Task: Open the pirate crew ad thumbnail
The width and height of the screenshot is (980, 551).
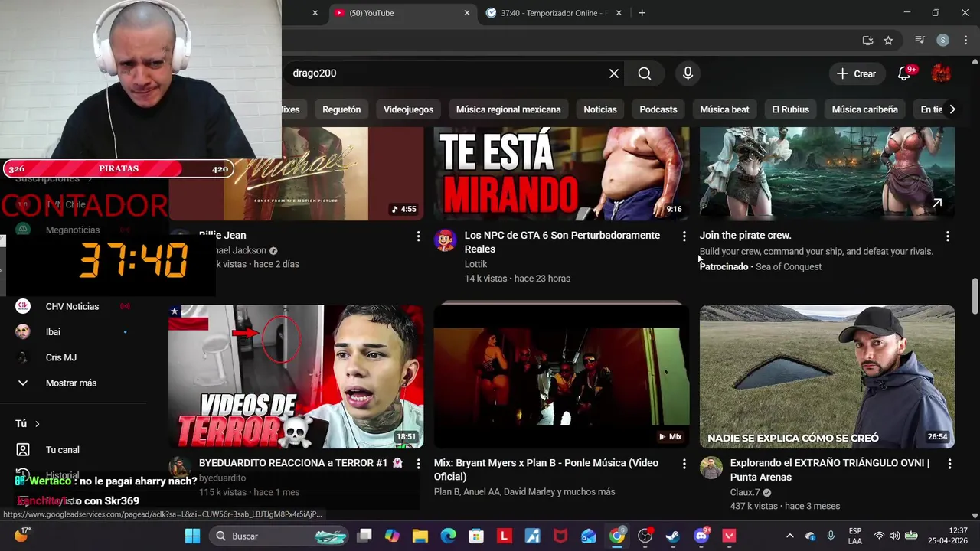Action: (x=827, y=174)
